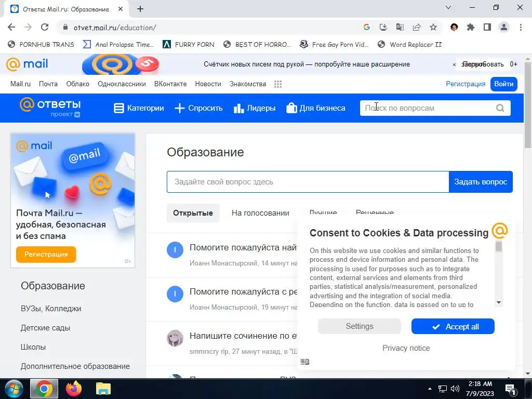
Task: Click smmrxcry rip user avatar
Action: pyautogui.click(x=175, y=338)
